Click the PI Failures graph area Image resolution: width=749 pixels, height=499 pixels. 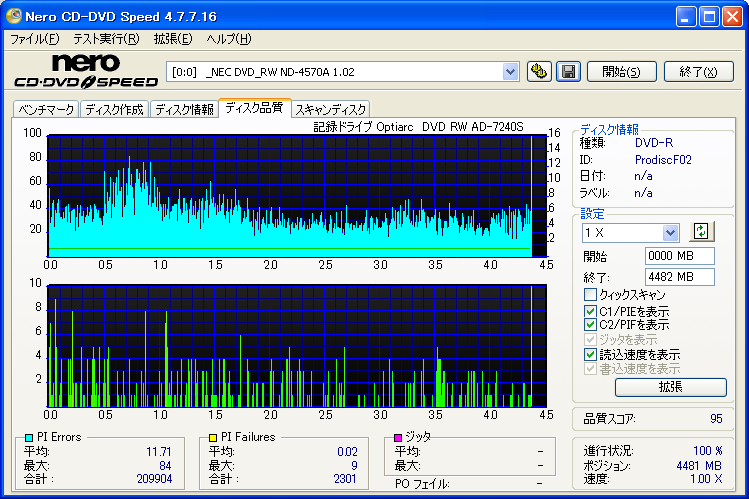pos(297,346)
